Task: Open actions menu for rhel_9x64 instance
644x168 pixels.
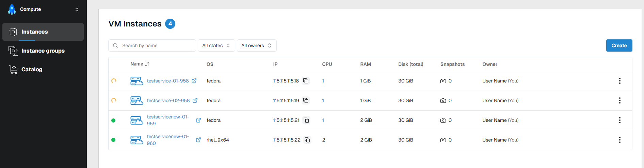Action: click(x=619, y=140)
